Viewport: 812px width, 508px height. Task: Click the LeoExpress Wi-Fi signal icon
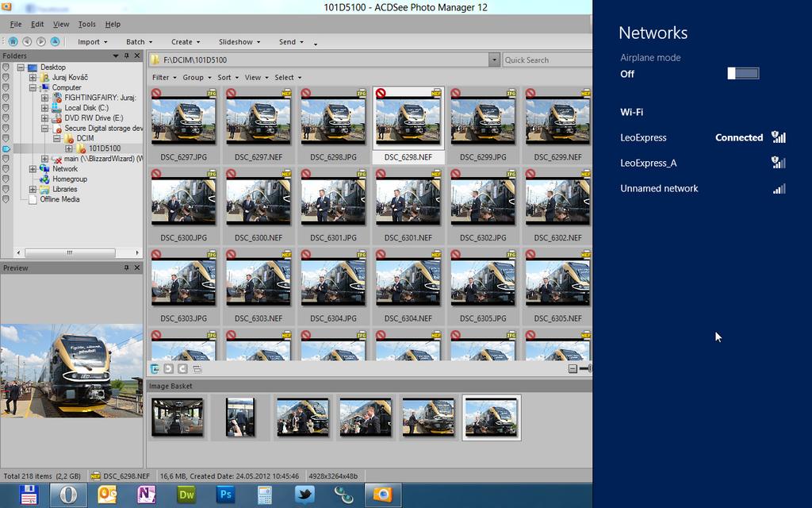(779, 137)
